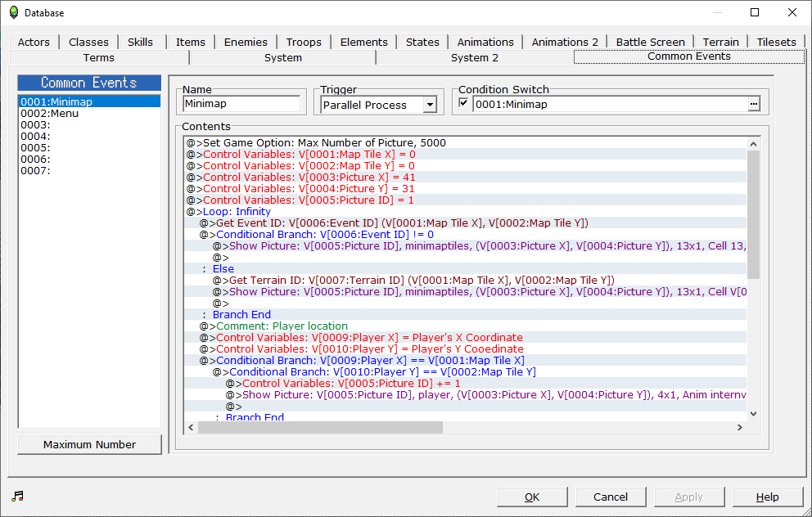Select empty common event 0006
The width and height of the screenshot is (812, 517).
tap(89, 159)
